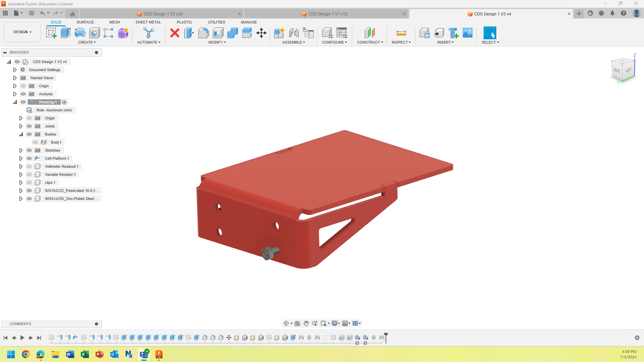Open the ASSEMBLE dropdown menu
The width and height of the screenshot is (644, 362).
coord(294,42)
